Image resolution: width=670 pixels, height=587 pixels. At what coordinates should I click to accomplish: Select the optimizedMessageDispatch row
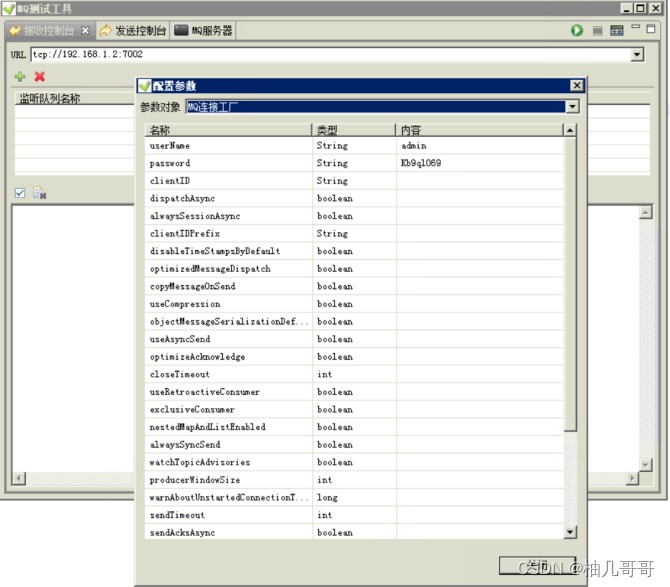(354, 269)
